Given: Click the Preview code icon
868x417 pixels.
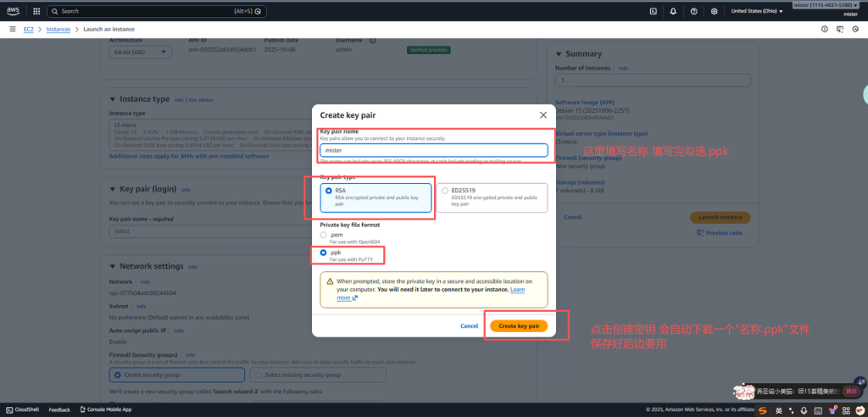Looking at the screenshot, I should (x=700, y=232).
